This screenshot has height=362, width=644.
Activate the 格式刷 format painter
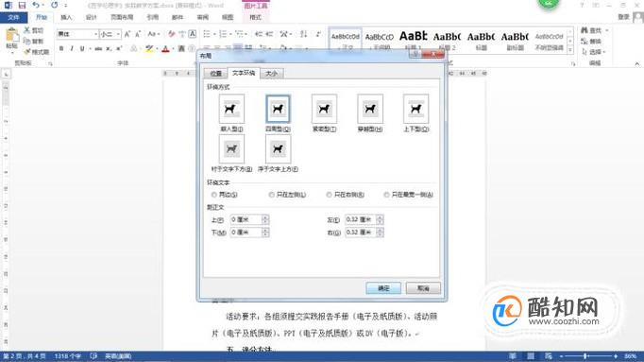point(36,52)
